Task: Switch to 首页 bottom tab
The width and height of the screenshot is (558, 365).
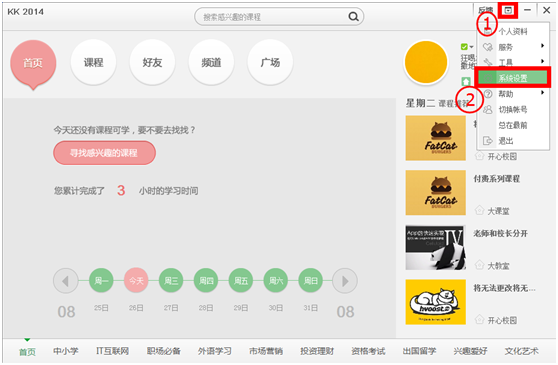Action: tap(27, 351)
